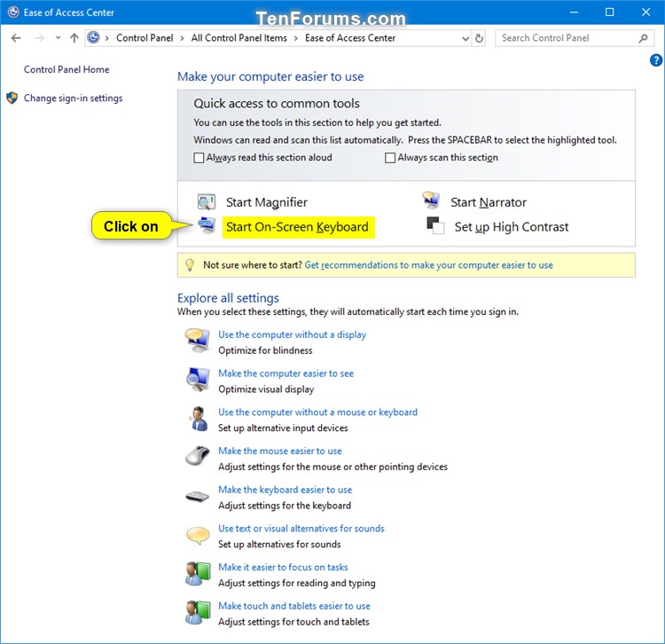The image size is (665, 644).
Task: Enable Always read this section aloud
Action: point(199,158)
